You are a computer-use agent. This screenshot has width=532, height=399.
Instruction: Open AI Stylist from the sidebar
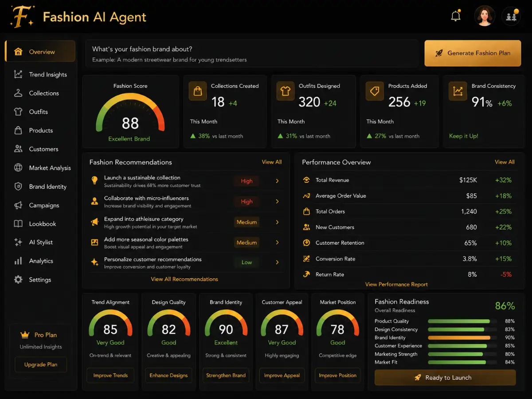[x=40, y=243]
